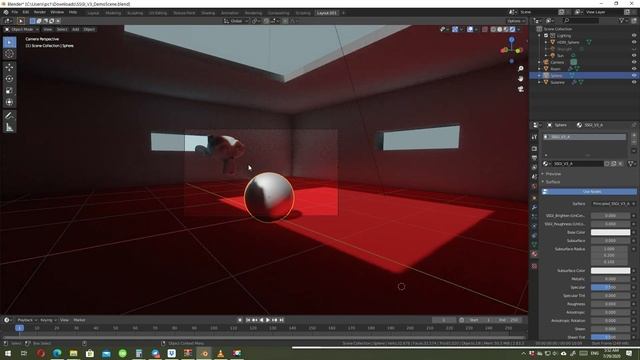Hide the Lighting collection with eye icon
Screen dimensions: 640x360
click(x=634, y=36)
